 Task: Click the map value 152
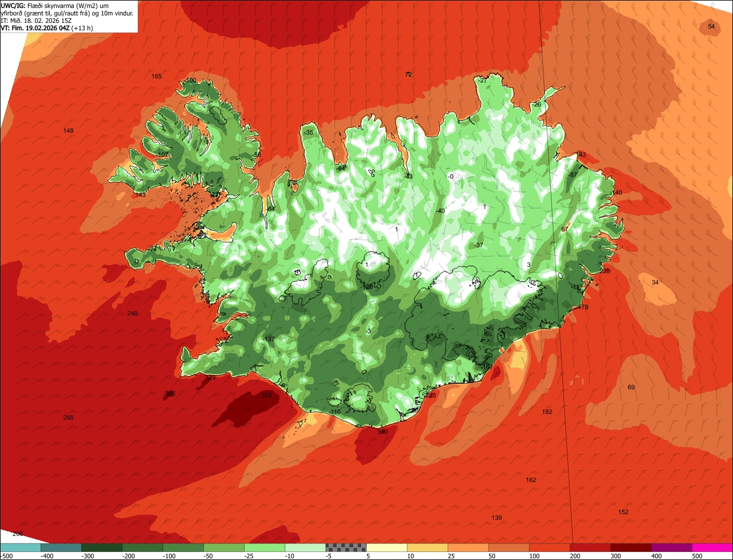coord(623,512)
